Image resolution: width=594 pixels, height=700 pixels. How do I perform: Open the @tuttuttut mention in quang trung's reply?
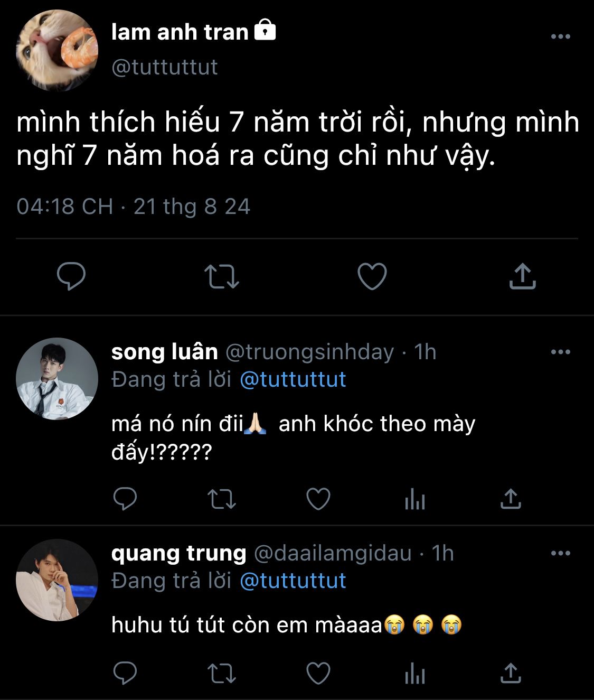[x=293, y=581]
